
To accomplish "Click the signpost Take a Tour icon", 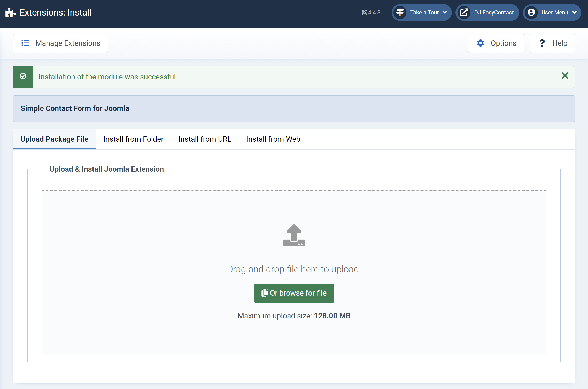I will (400, 12).
